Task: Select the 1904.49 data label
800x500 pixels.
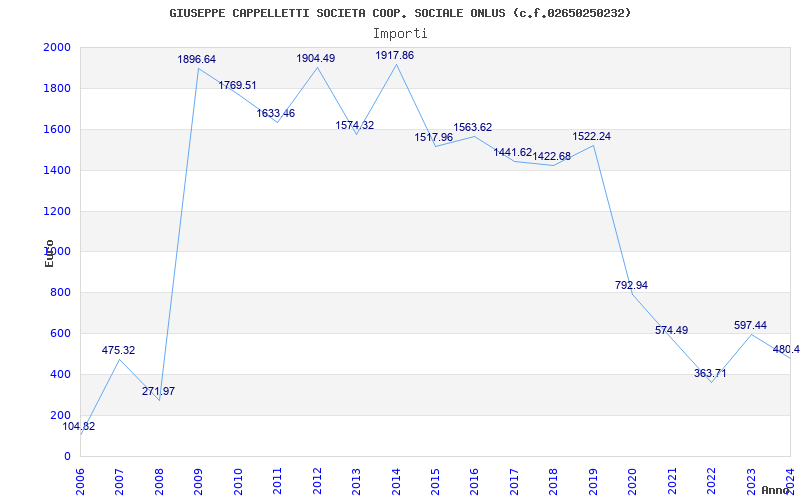Action: [315, 59]
